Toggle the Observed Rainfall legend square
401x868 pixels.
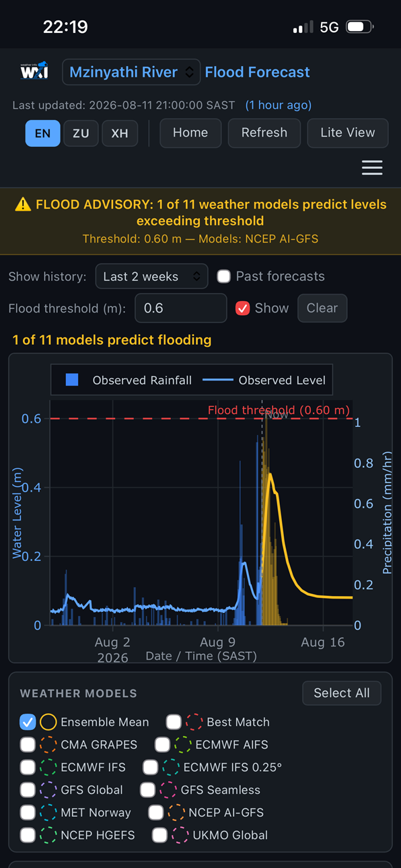72,380
